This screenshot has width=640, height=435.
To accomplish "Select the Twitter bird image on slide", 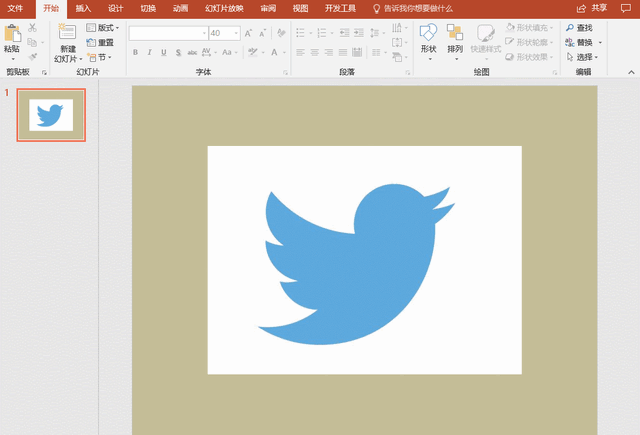I will click(x=364, y=260).
